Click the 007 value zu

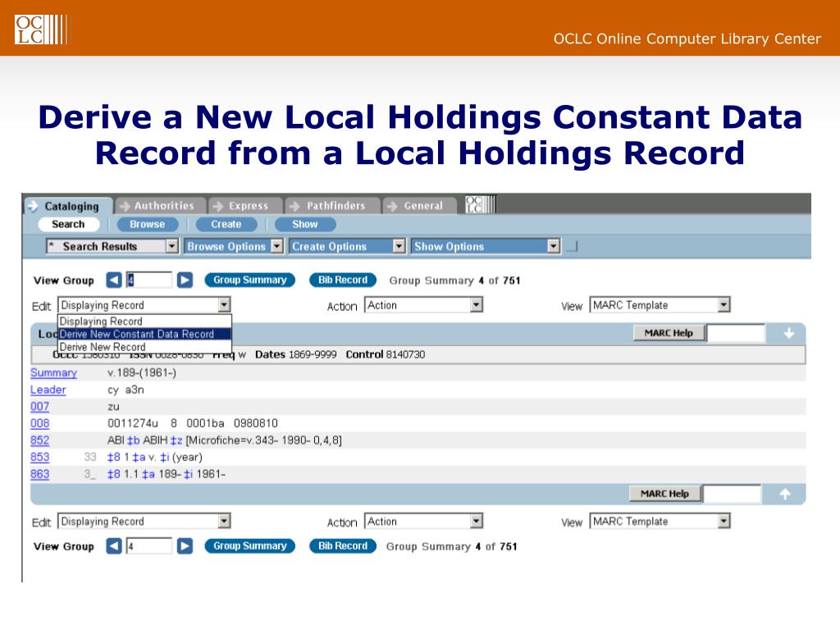point(113,407)
